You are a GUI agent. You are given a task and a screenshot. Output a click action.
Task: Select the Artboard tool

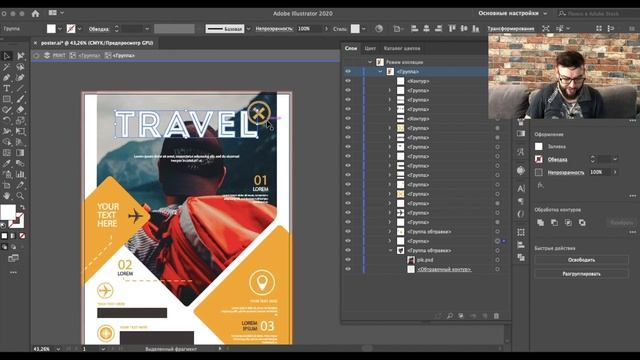7,185
